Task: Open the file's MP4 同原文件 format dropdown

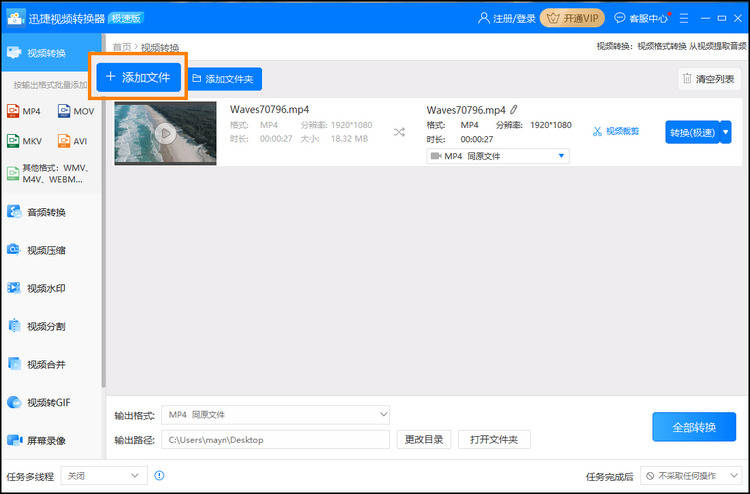Action: click(497, 156)
